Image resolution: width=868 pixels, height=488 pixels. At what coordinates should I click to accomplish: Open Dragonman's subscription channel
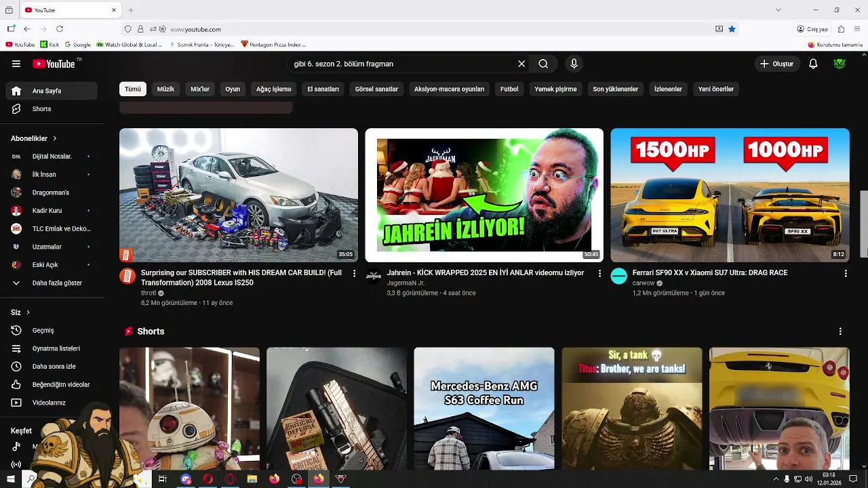pos(52,192)
